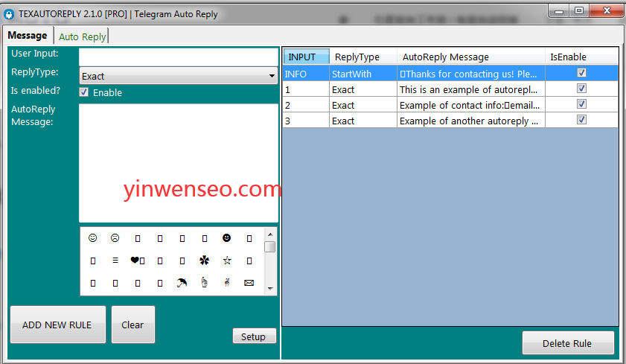Toggle IsEnable checkbox for rule 3
This screenshot has height=364, width=626.
[581, 119]
